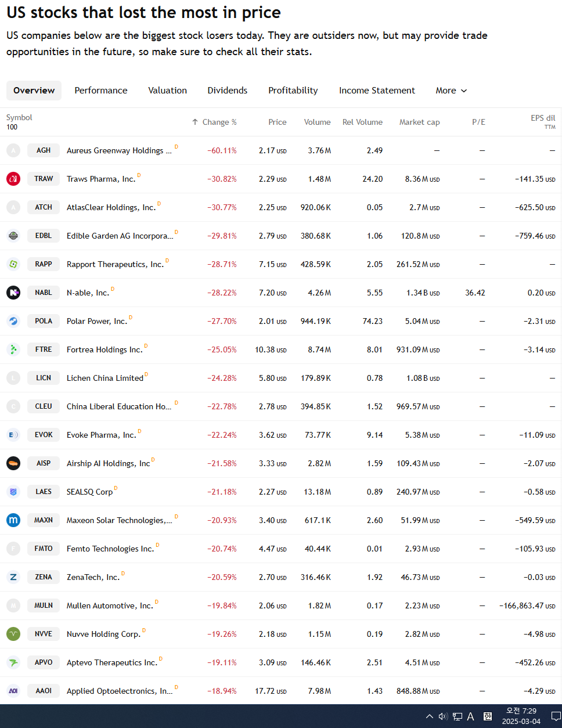Image resolution: width=562 pixels, height=728 pixels.
Task: Open SEALSQ Corp company link
Action: (90, 492)
